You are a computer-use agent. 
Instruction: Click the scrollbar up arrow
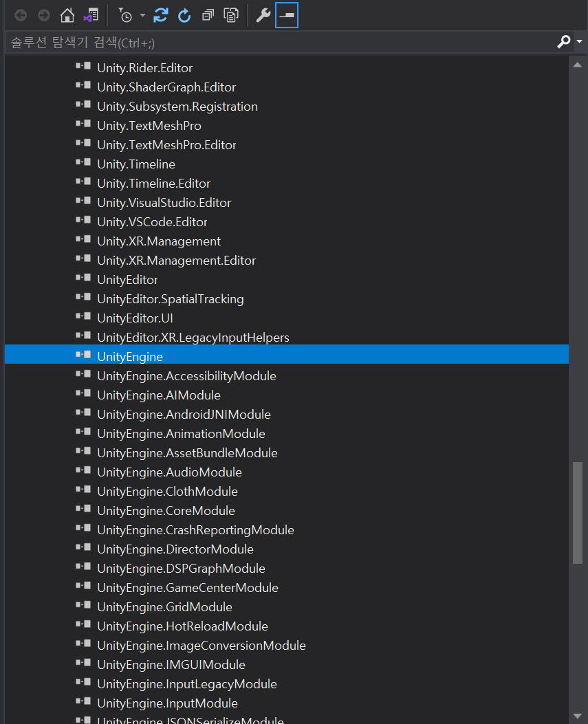pos(578,65)
